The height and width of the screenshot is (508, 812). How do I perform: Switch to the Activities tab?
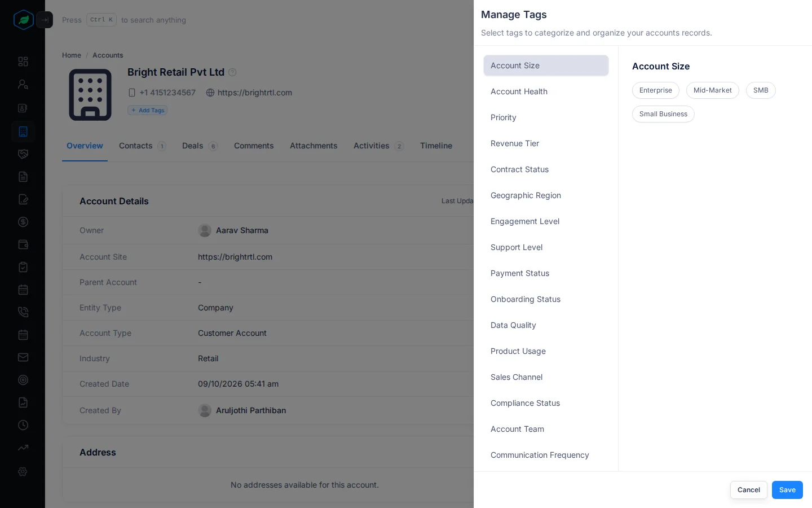tap(378, 146)
